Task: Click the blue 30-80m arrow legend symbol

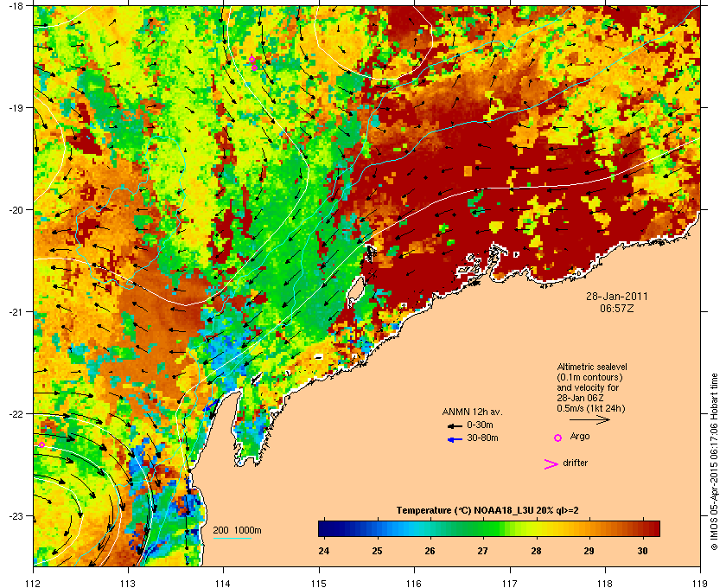Action: click(455, 439)
